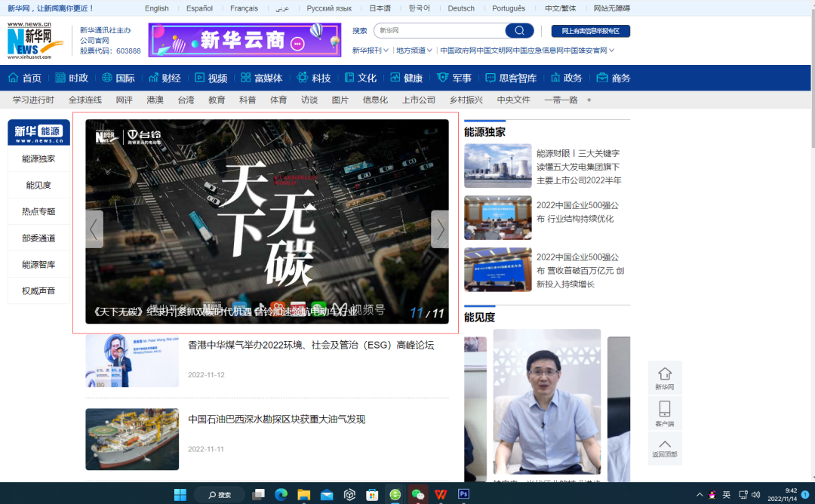Screen dimensions: 815x504
Task: Click the search magnifier button
Action: tap(519, 31)
